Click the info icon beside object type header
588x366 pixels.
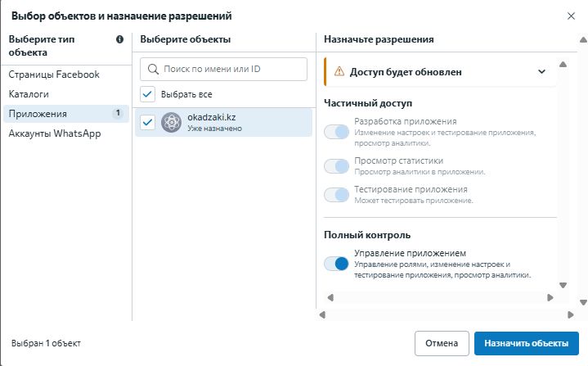click(120, 39)
